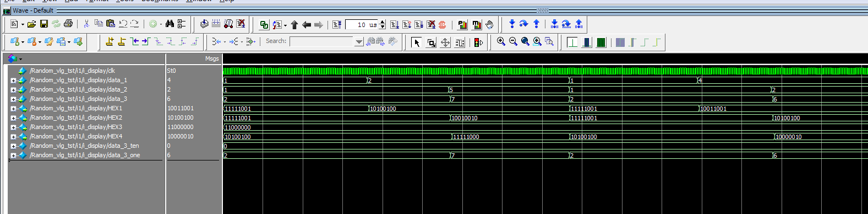
Task: Click the Restart simulation icon
Action: (337, 24)
